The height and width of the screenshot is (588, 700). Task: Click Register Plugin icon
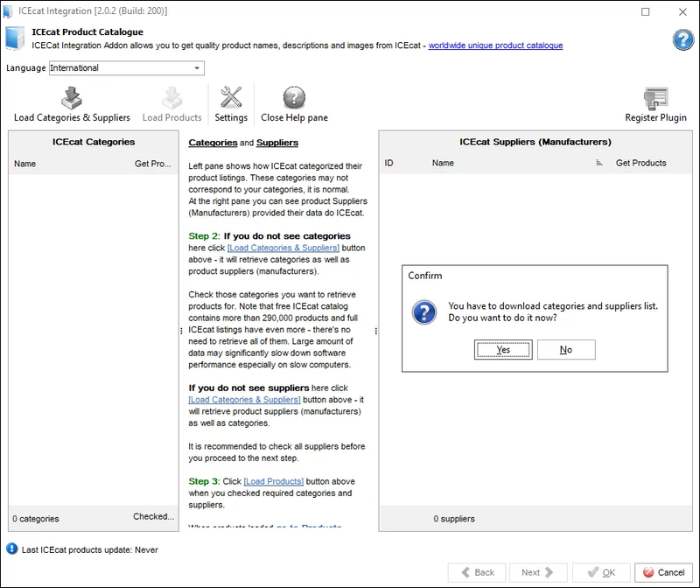tap(655, 98)
